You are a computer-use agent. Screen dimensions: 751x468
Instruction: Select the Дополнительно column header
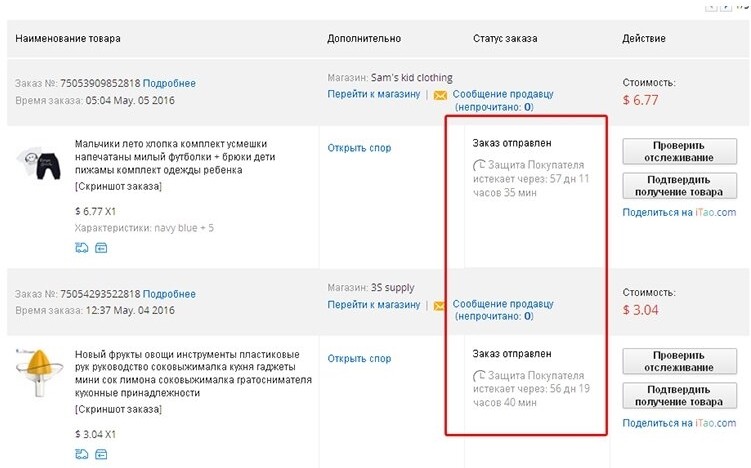click(x=364, y=39)
